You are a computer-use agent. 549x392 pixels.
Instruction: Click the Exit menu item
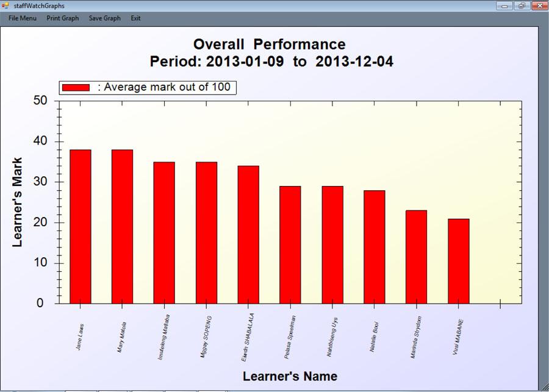pos(135,18)
